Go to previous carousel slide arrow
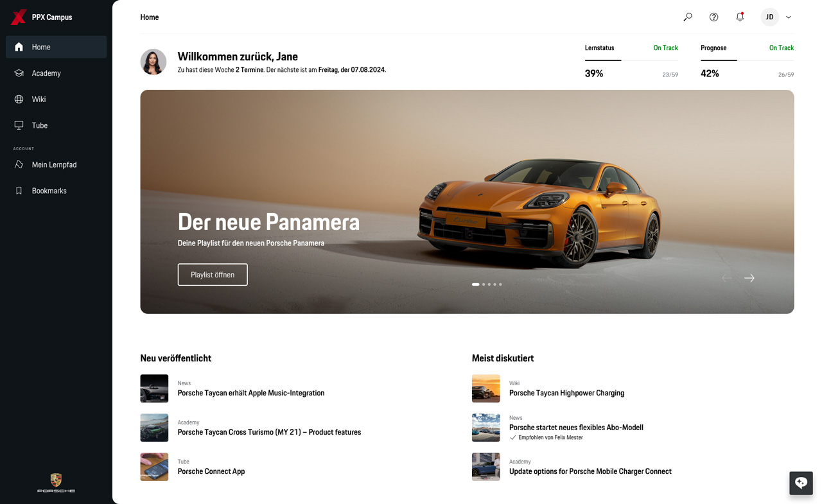Screen dimensions: 822x504 click(x=726, y=278)
